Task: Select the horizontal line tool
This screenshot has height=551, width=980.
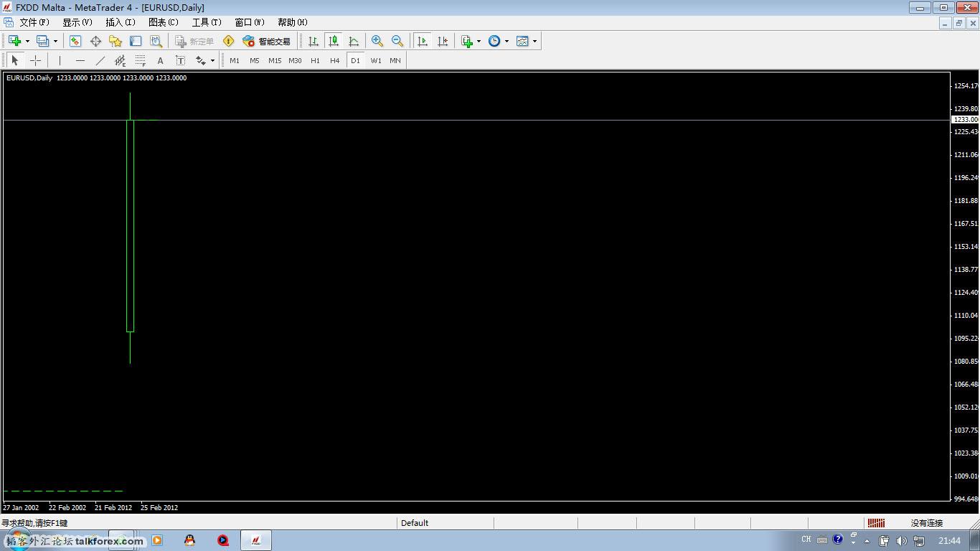Action: tap(80, 60)
